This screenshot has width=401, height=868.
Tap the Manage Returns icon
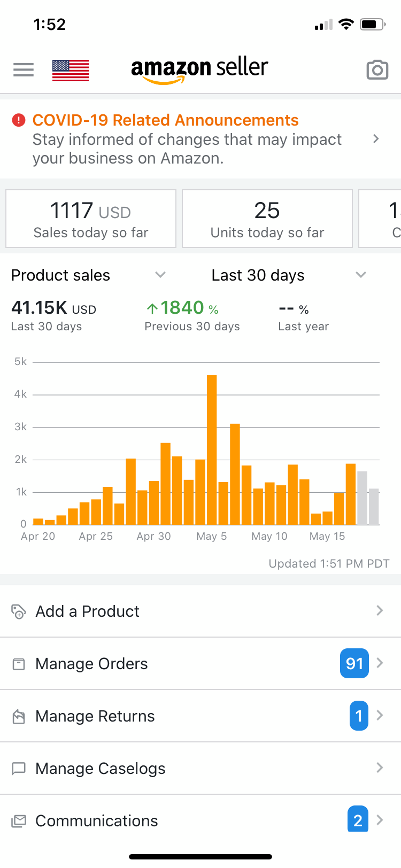19,716
